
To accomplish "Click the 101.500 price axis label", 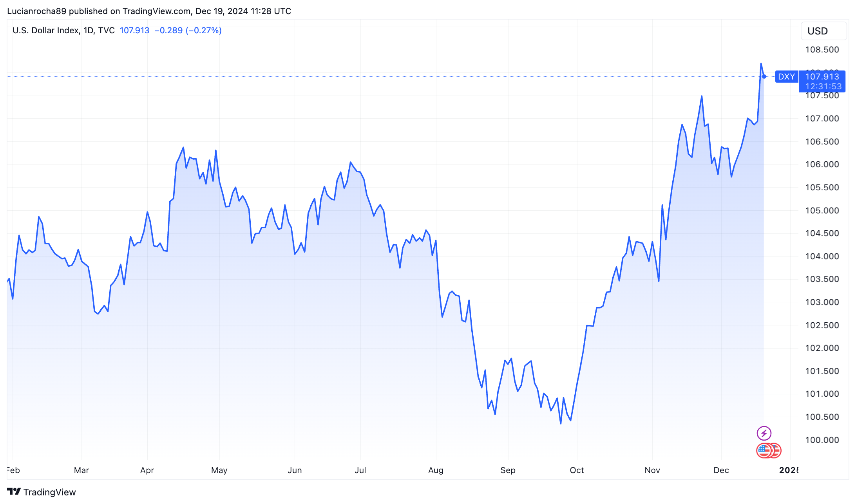I will [822, 371].
